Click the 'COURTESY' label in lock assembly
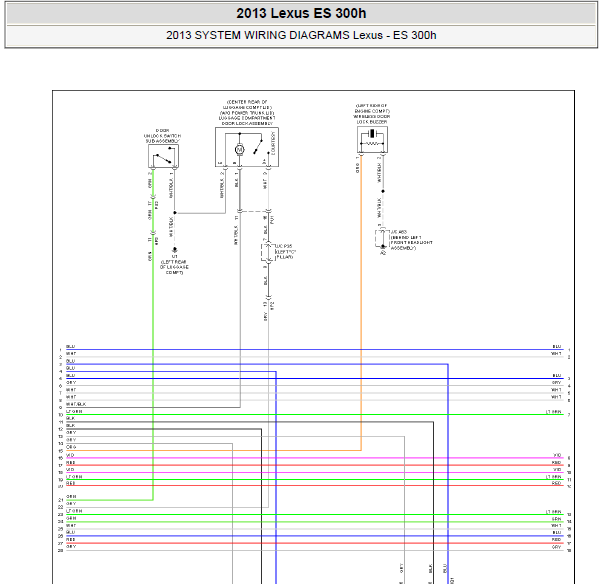 273,143
